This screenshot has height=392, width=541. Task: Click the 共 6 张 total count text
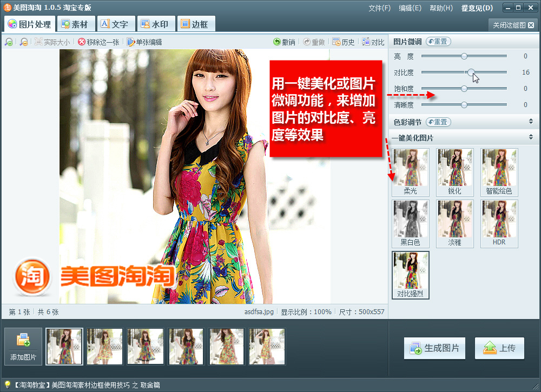pos(48,311)
